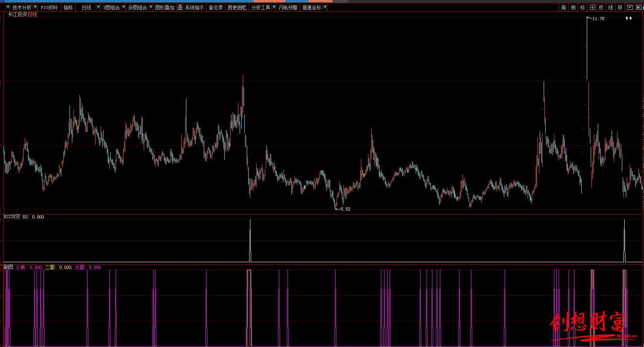Select 普通坐标 coordinate mode

[x=312, y=7]
